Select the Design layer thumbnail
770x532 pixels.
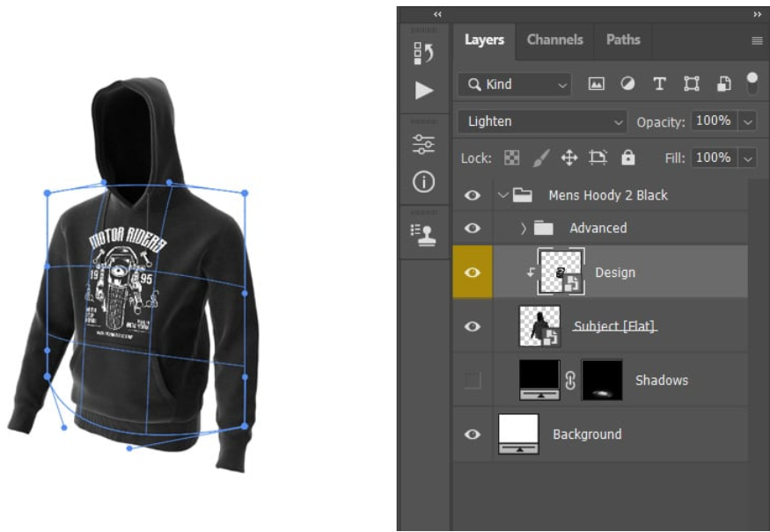[561, 272]
